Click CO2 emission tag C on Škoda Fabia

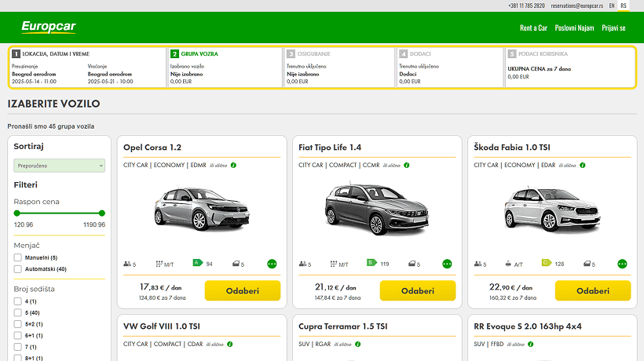(547, 263)
